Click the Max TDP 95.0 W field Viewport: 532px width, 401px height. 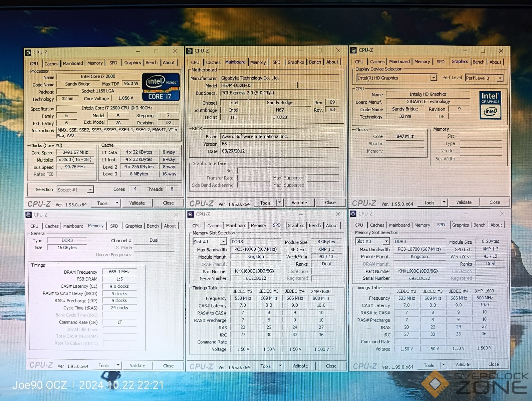(x=131, y=84)
